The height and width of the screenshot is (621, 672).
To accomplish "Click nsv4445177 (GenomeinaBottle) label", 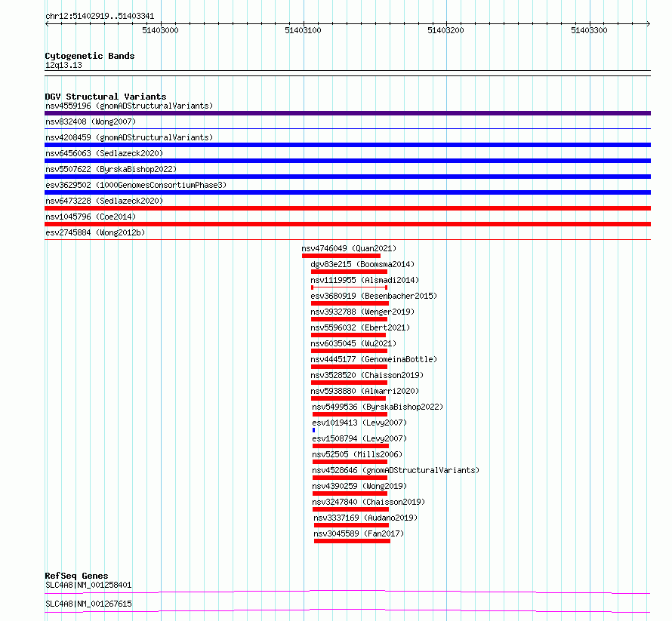I will [374, 359].
